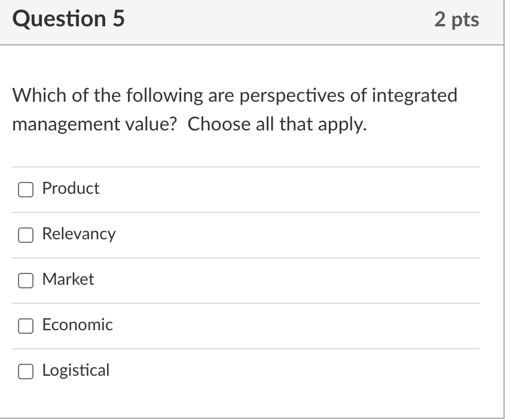Click the Market answer label
Screen dimensions: 519x420
click(68, 279)
